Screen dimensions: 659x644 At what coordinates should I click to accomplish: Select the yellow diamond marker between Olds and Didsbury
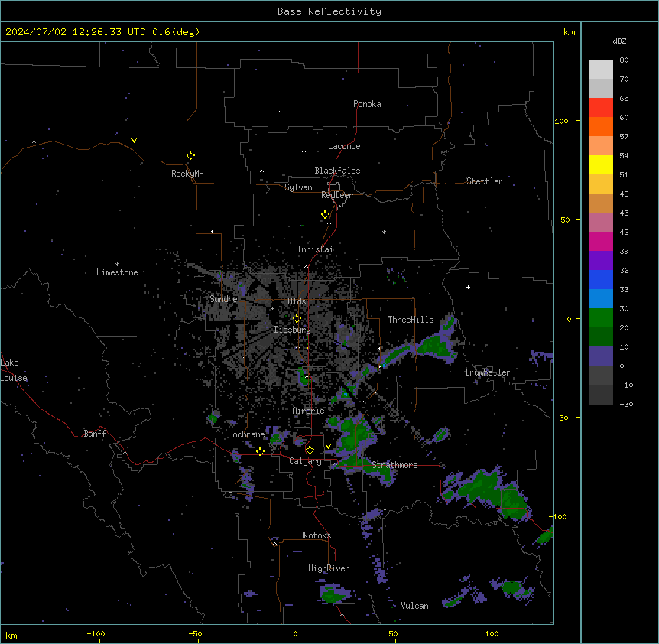click(297, 319)
